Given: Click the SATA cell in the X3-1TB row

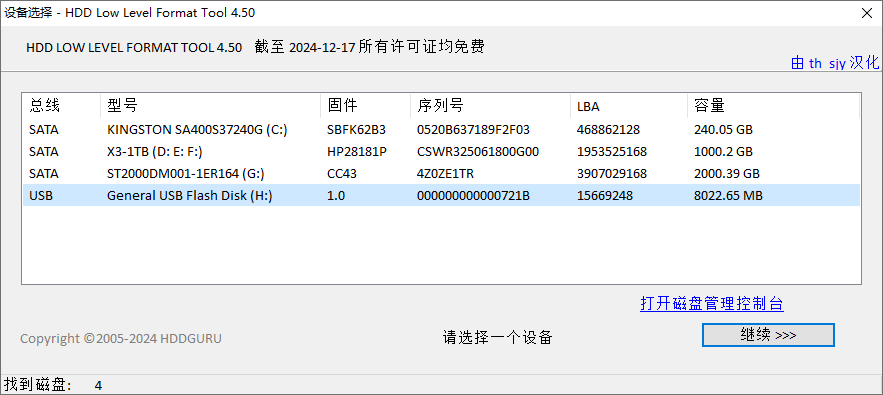Looking at the screenshot, I should click(x=43, y=152).
